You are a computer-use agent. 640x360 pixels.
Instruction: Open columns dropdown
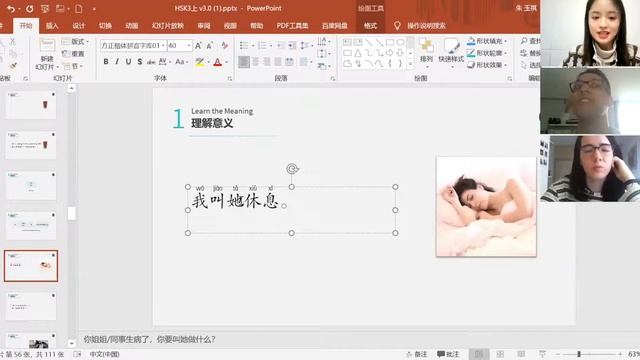pyautogui.click(x=305, y=62)
